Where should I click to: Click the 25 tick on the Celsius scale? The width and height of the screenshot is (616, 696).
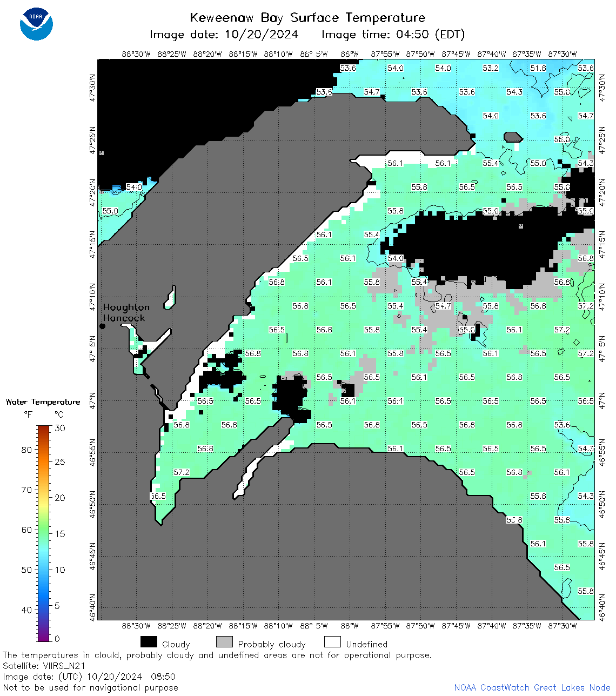click(60, 462)
